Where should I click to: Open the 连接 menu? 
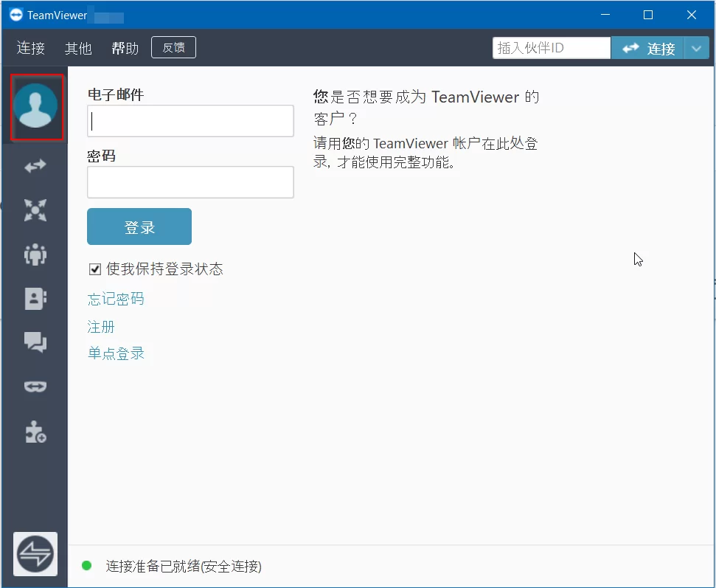pyautogui.click(x=29, y=47)
